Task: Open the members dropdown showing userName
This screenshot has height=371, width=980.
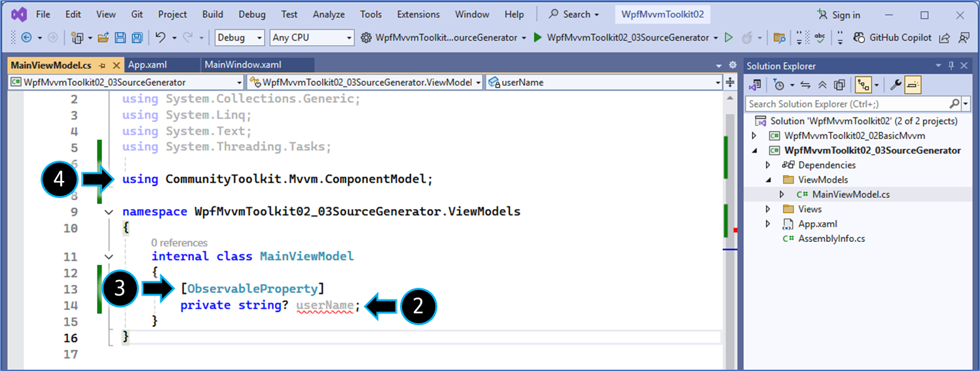Action: click(x=604, y=83)
